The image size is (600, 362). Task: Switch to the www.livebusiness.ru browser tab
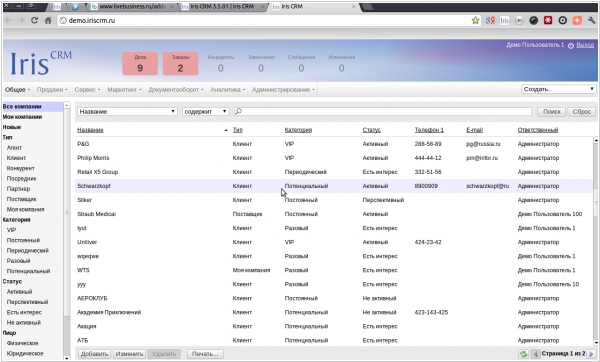tap(133, 7)
